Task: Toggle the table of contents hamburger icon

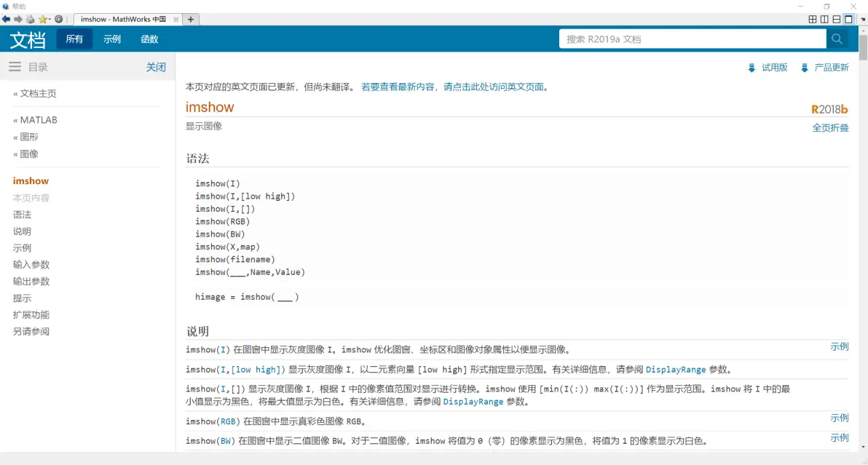Action: pyautogui.click(x=15, y=67)
